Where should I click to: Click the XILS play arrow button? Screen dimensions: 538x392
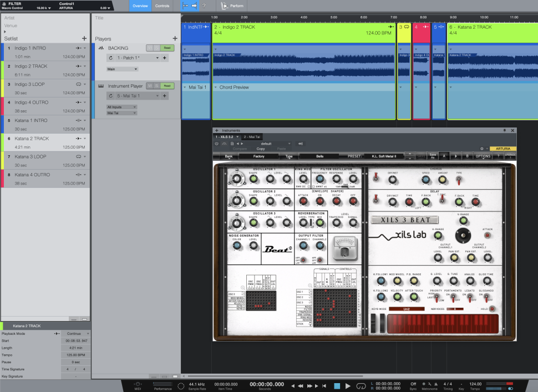456,156
